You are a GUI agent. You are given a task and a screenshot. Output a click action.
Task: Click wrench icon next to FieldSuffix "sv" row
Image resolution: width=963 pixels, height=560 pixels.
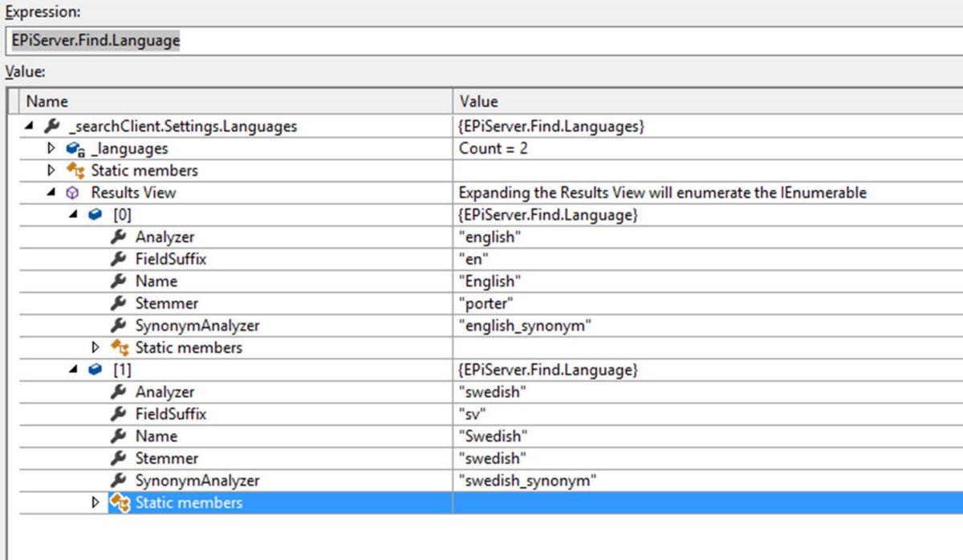tap(118, 414)
